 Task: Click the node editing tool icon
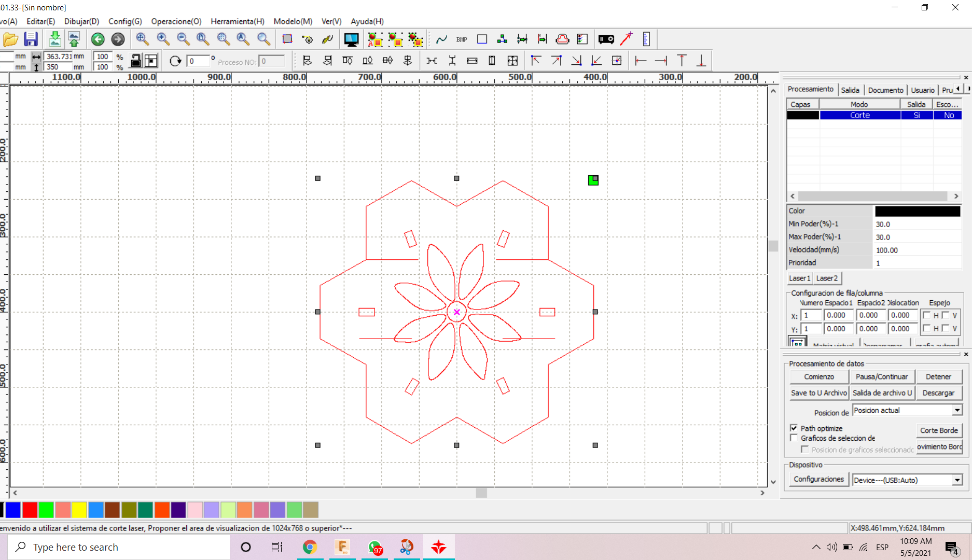coord(502,39)
